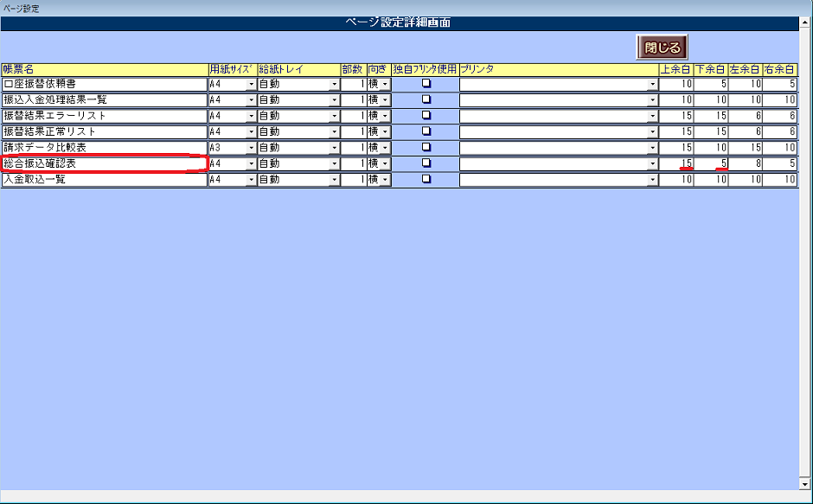This screenshot has height=504, width=813.
Task: Open 用紙サイズ dropdown for 入金取込一覧
Action: click(251, 180)
